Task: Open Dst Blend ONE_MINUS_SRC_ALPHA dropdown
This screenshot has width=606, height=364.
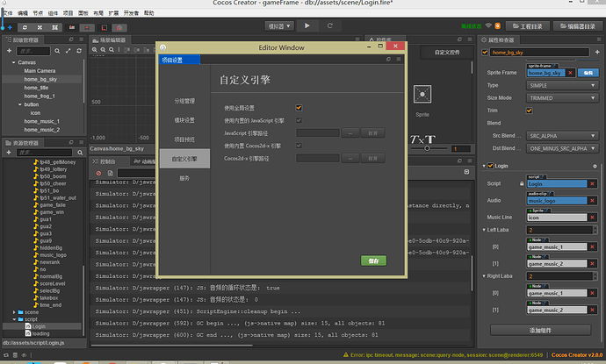Action: pos(562,148)
